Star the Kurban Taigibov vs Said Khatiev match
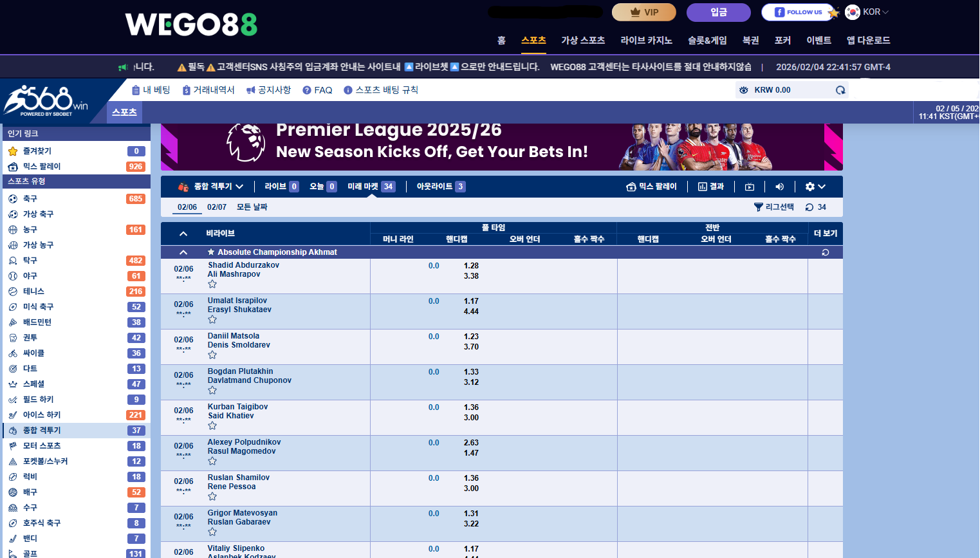980x558 pixels. click(x=212, y=425)
